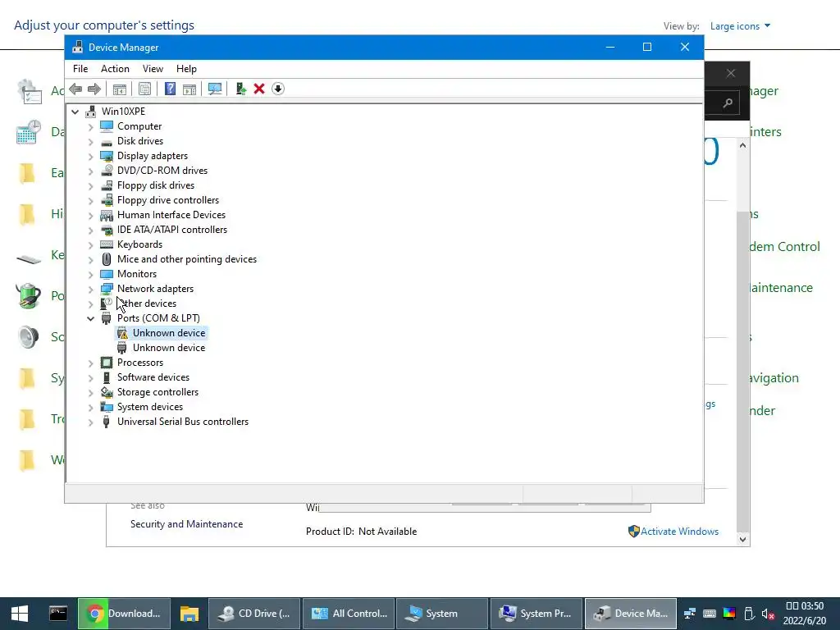This screenshot has width=840, height=630.
Task: Select Floppy drive controllers item
Action: coord(168,200)
